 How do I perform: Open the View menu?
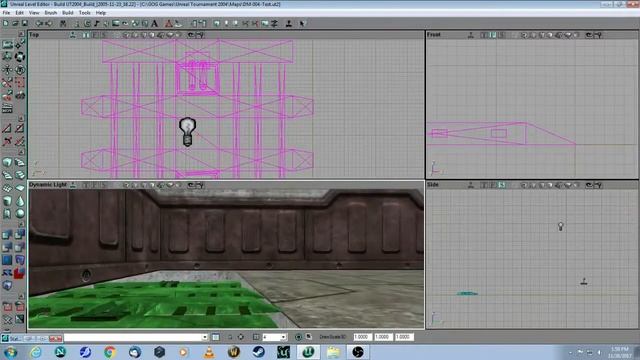click(x=34, y=13)
